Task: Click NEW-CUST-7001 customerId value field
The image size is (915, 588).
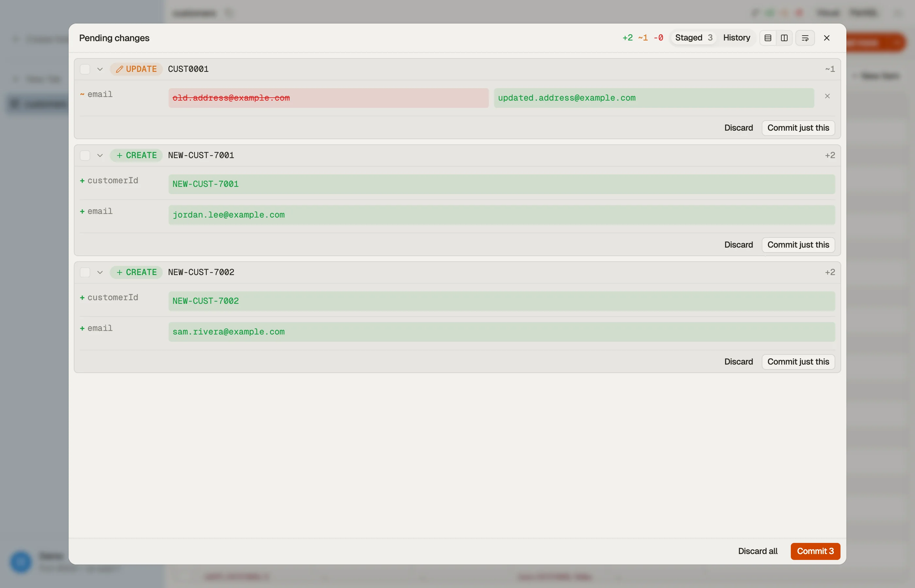Action: pos(501,184)
